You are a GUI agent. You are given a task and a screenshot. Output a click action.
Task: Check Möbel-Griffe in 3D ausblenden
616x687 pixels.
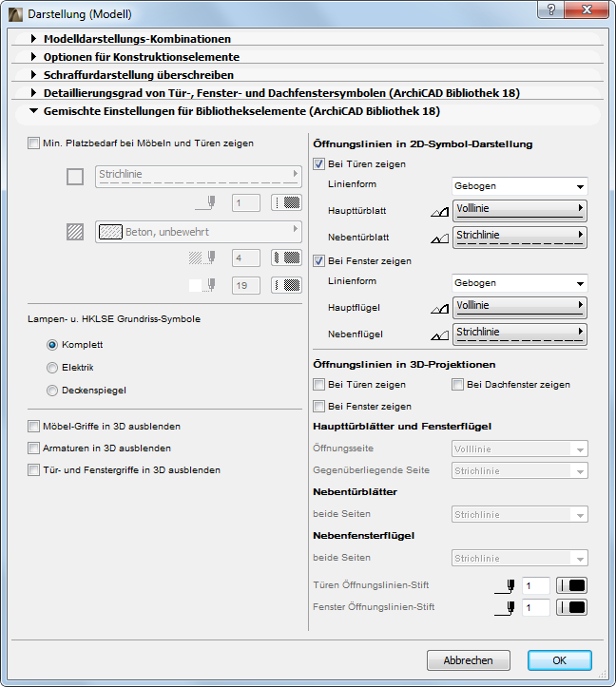pyautogui.click(x=33, y=427)
